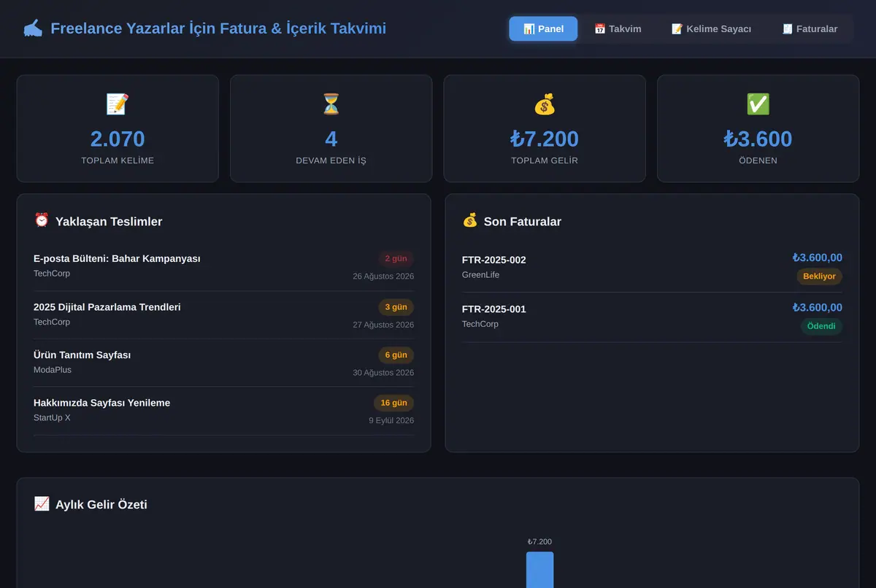
Task: Click the hourglass icon above Devam Eden İş
Action: click(331, 104)
